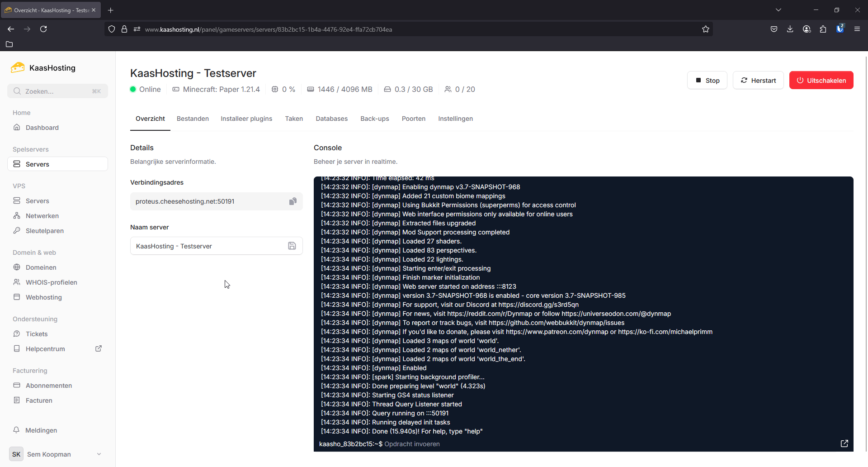Focus the Zoeken search field
Image resolution: width=868 pixels, height=467 pixels.
57,91
